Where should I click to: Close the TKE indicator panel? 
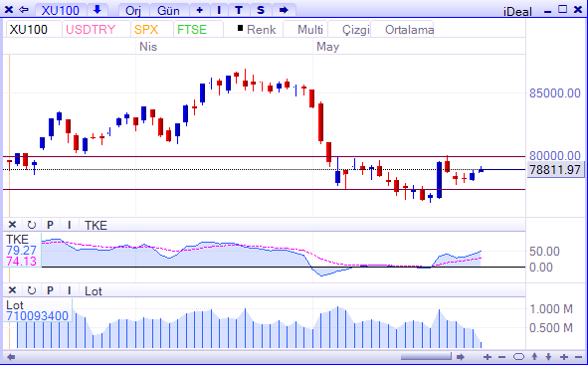pyautogui.click(x=12, y=225)
